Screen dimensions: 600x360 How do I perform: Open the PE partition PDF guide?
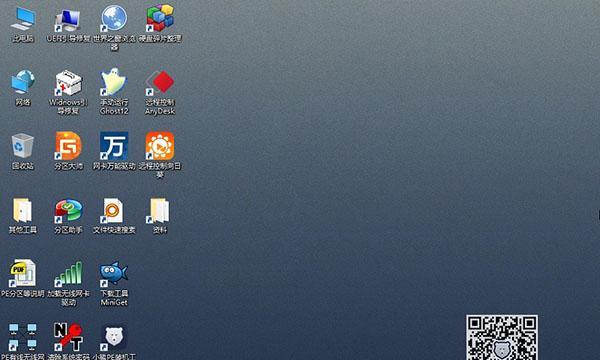tap(23, 273)
